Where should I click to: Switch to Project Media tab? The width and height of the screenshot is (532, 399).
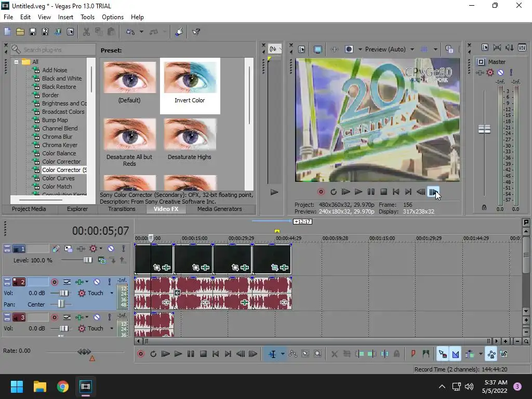[x=29, y=209]
